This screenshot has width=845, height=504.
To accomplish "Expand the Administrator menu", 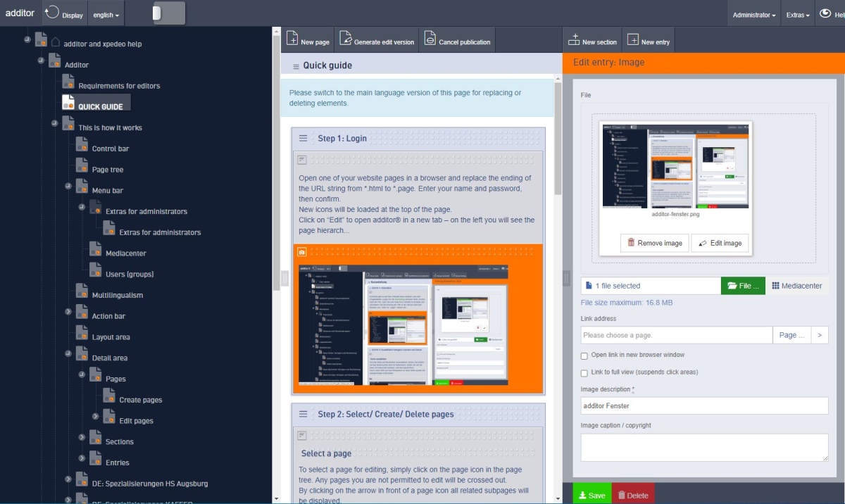I will (754, 13).
